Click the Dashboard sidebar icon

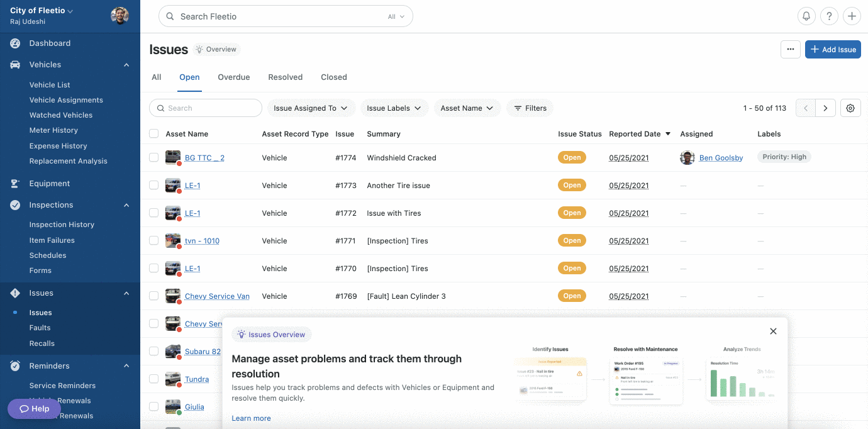pos(15,43)
